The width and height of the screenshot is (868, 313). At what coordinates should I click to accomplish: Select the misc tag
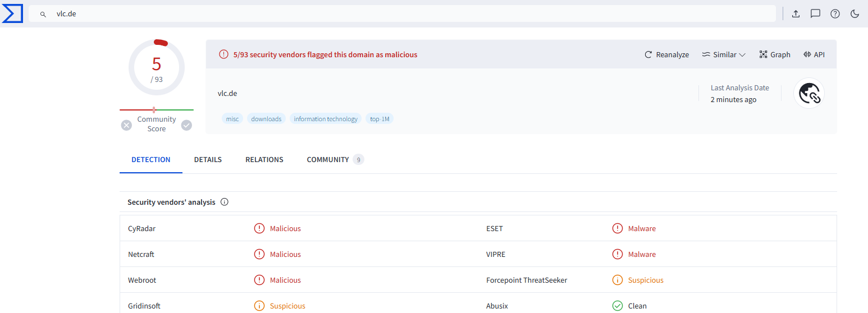[x=232, y=119]
